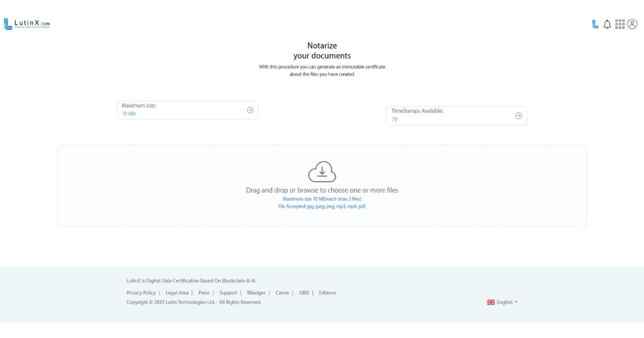The width and height of the screenshot is (644, 338).
Task: Click the arrow icon in TimeStamps Available box
Action: click(518, 115)
